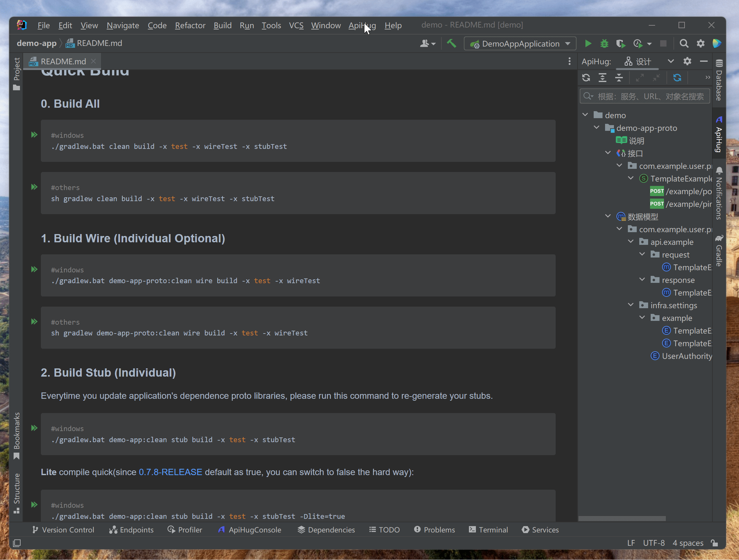Collapse the demo-app-proto tree node
This screenshot has width=739, height=560.
point(597,127)
